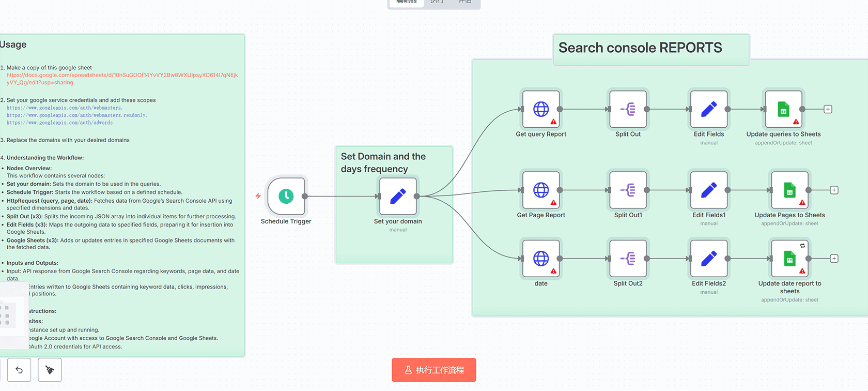Viewport: 868px width, 391px height.
Task: Add node after Update queries to Sheets
Action: tap(828, 109)
